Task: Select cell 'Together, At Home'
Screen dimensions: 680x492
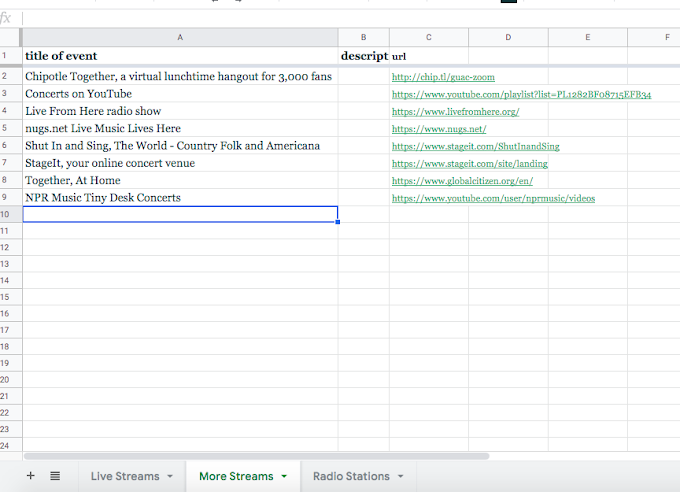Action: pyautogui.click(x=180, y=180)
